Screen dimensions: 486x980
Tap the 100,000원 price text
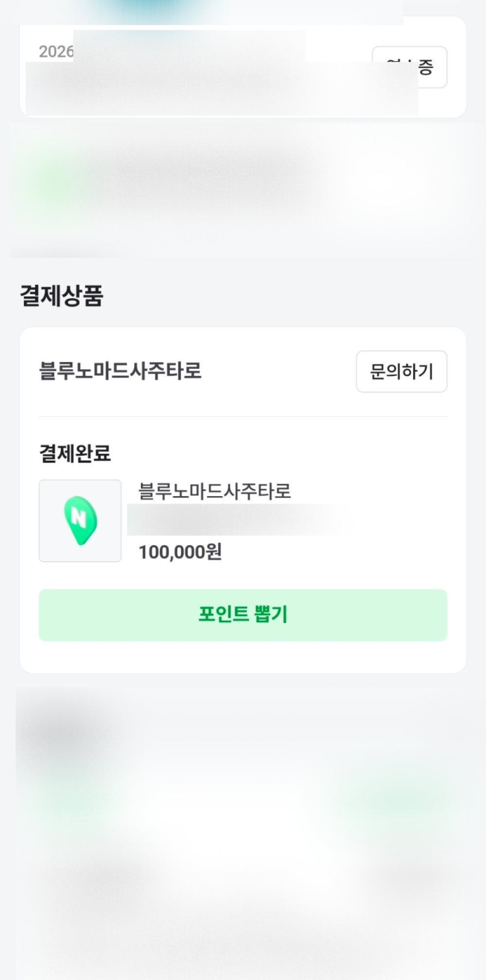click(x=180, y=551)
